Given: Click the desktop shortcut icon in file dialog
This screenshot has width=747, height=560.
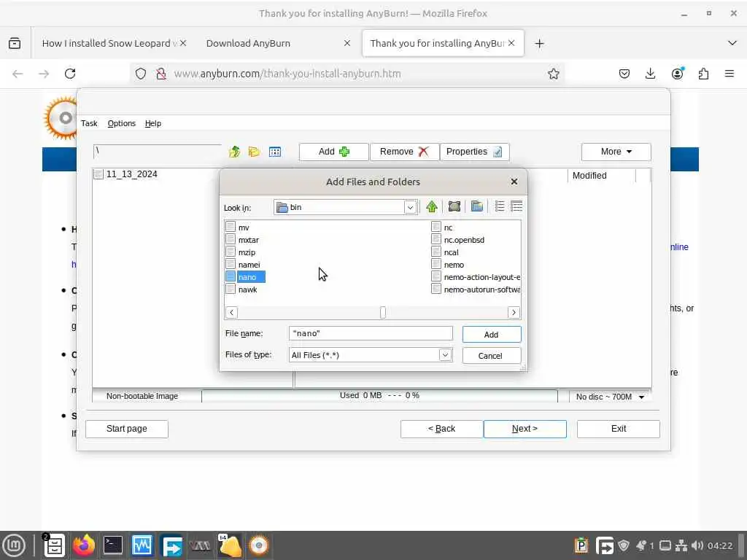Looking at the screenshot, I should (x=454, y=206).
